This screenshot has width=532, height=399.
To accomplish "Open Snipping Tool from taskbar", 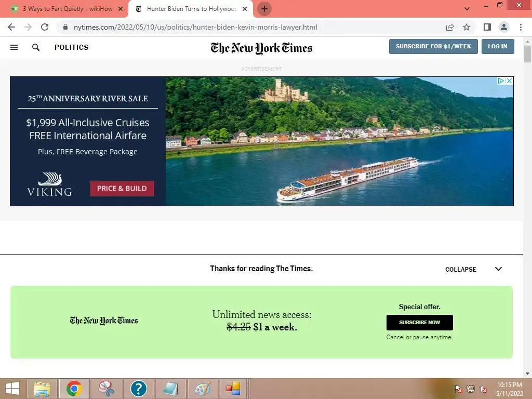I will 106,389.
